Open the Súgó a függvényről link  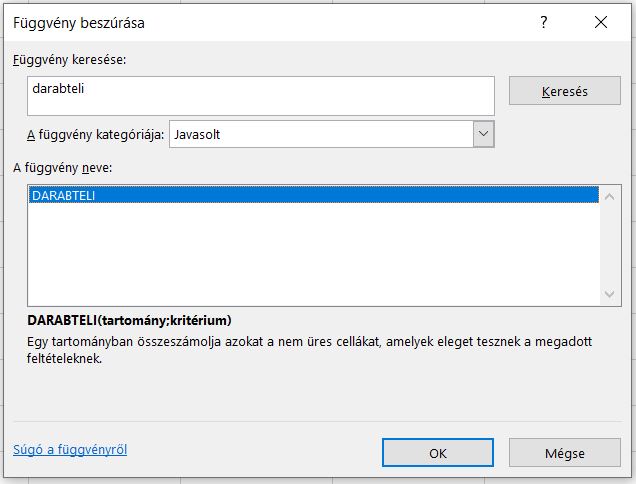(x=70, y=450)
